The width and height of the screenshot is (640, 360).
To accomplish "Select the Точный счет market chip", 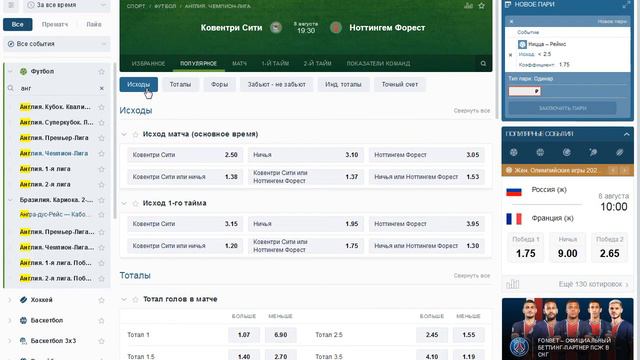I will (x=400, y=84).
